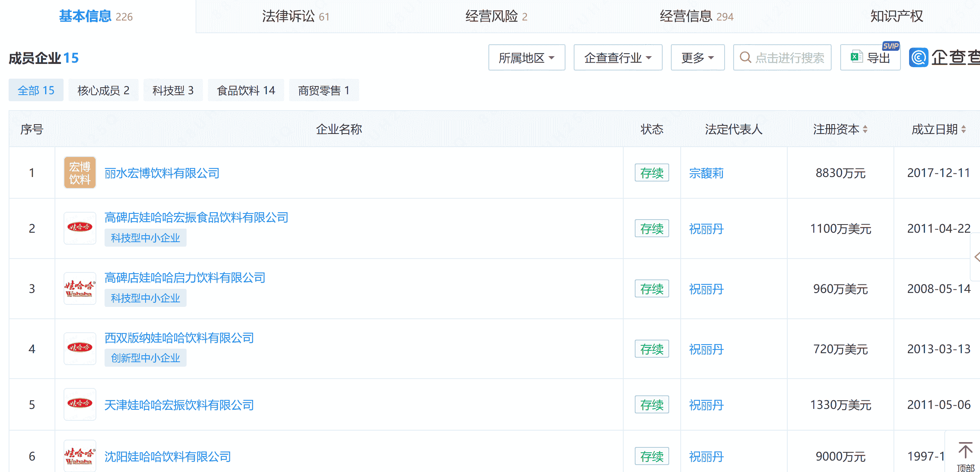
Task: Click the Excel icon on 导出 button
Action: click(856, 57)
